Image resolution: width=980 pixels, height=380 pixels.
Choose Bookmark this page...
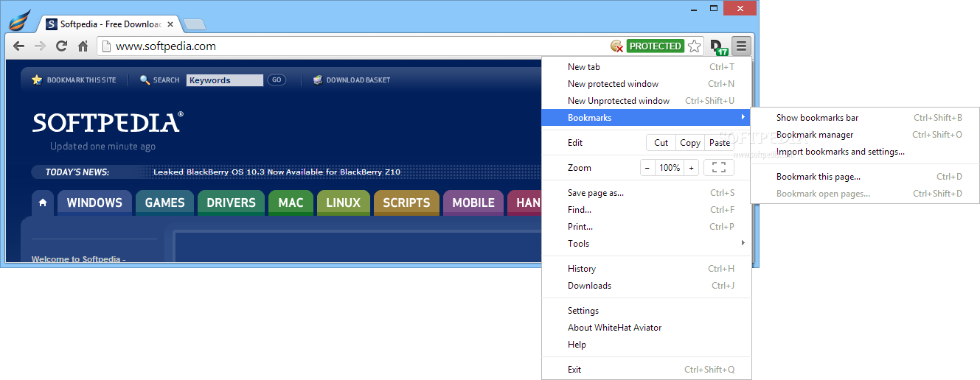pyautogui.click(x=865, y=177)
